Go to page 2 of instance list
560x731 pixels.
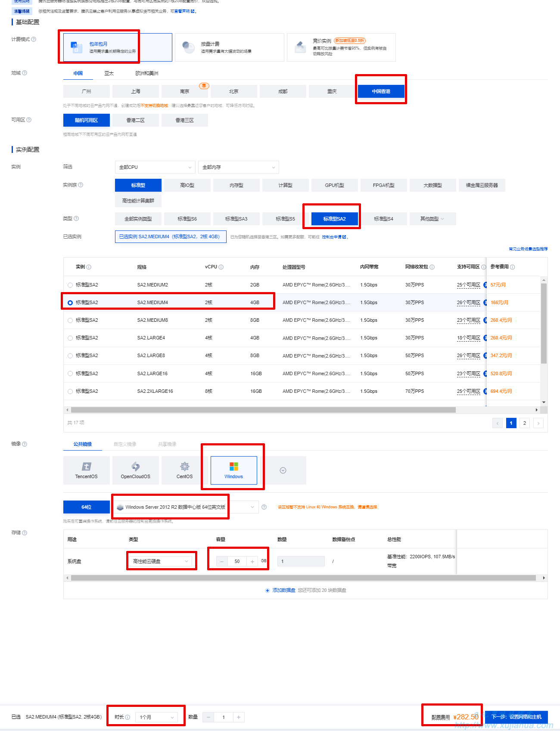pyautogui.click(x=525, y=423)
